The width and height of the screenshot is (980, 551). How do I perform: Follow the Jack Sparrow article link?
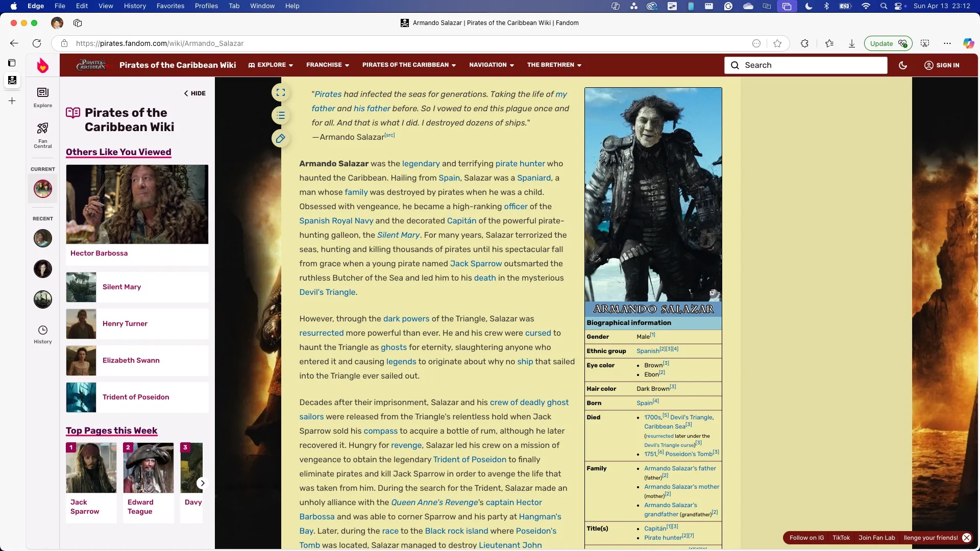[x=476, y=264]
